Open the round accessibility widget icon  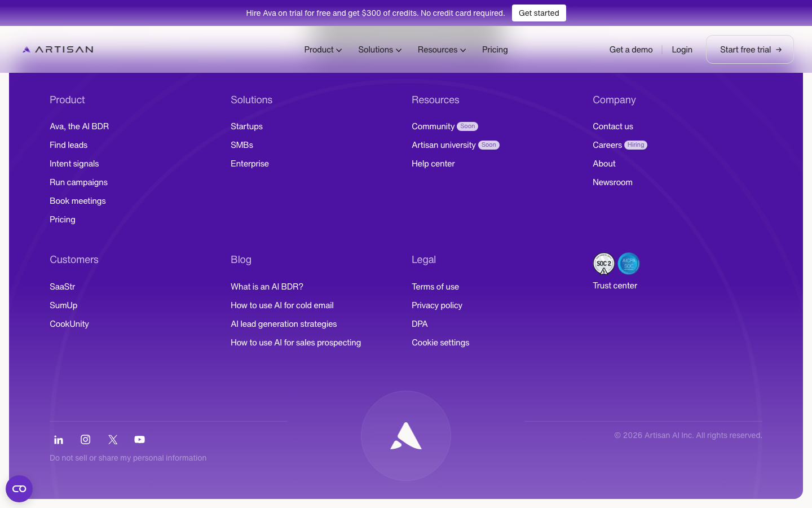click(19, 489)
